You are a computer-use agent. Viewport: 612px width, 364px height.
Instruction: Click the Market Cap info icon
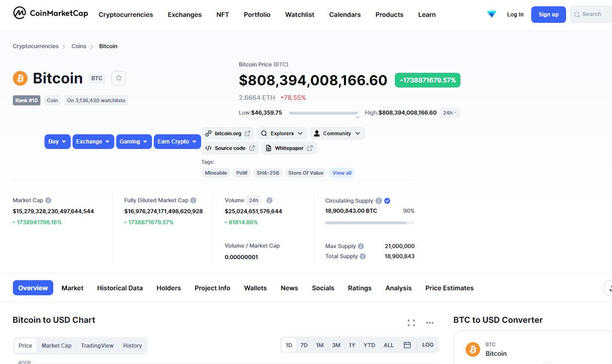point(48,201)
